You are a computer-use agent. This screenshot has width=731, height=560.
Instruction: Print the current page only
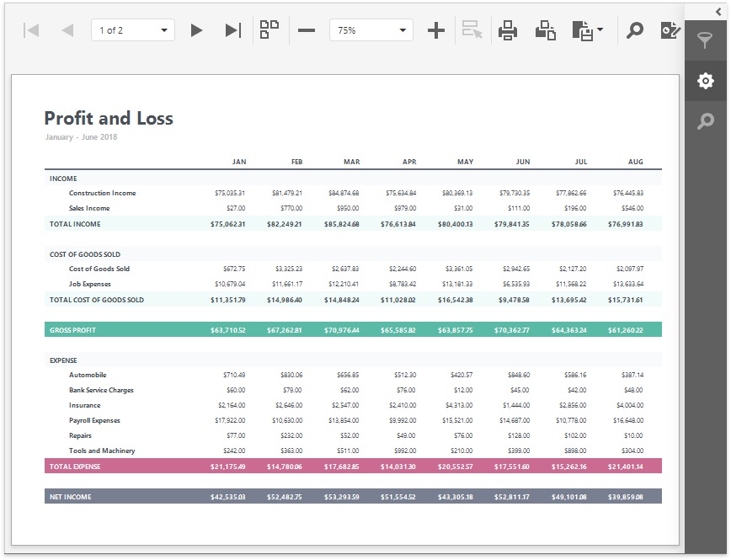click(x=545, y=30)
